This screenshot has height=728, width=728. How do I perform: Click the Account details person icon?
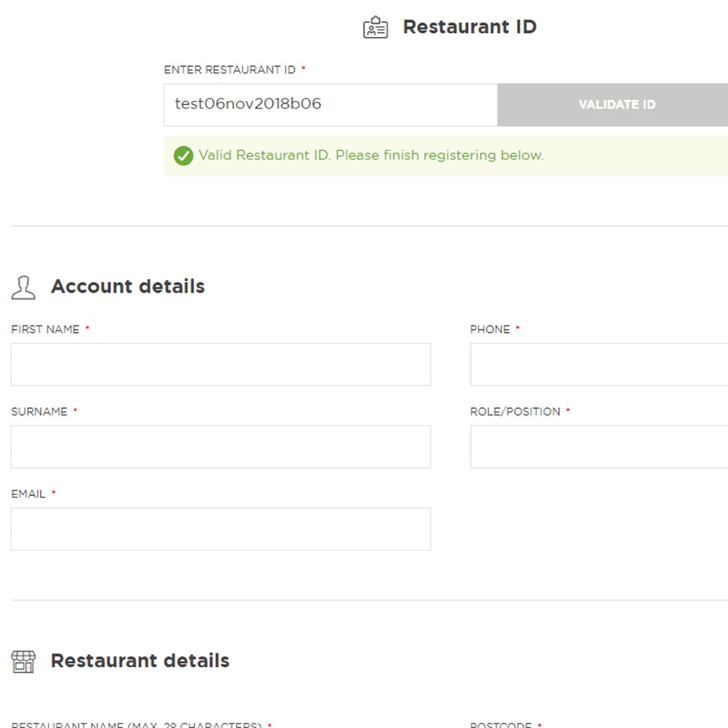pyautogui.click(x=24, y=287)
